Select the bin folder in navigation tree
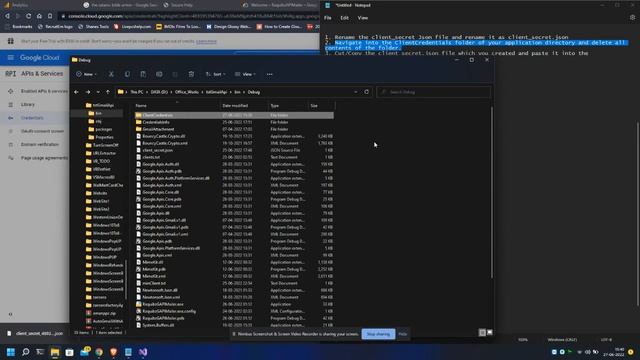640x360 pixels. point(98,113)
